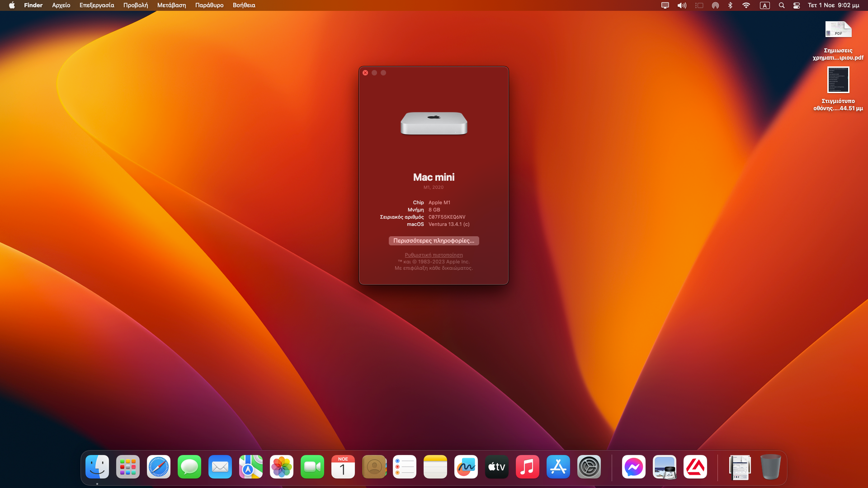Launch Maps from the Dock

tap(251, 467)
